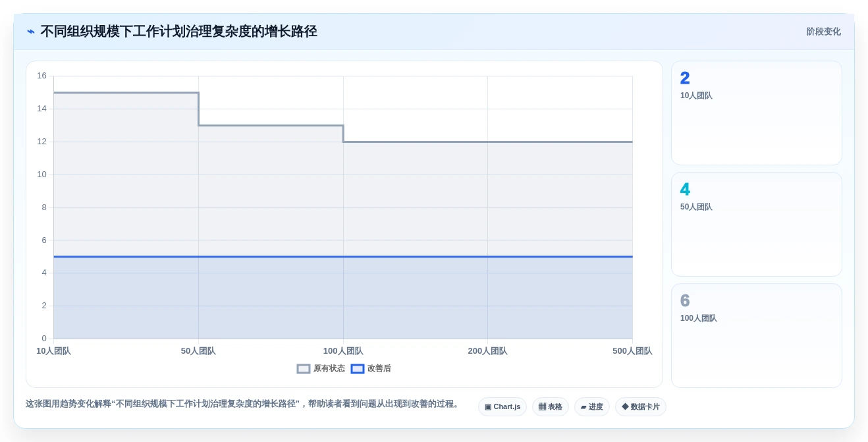Click the 进度 tag chip
Image resolution: width=868 pixels, height=442 pixels.
pyautogui.click(x=592, y=406)
